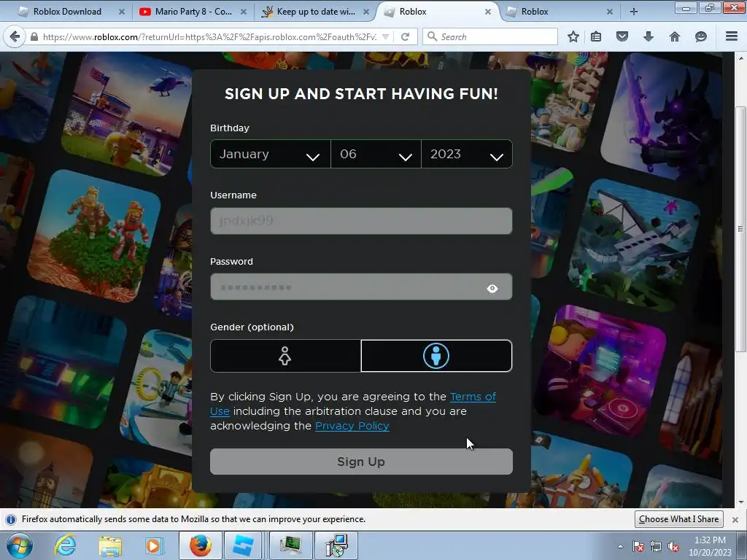The image size is (747, 560).
Task: Click Choose What I Share button
Action: (679, 519)
